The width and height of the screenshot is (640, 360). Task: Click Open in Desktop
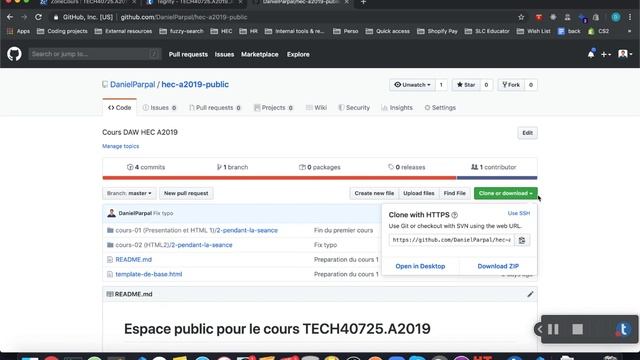coord(420,266)
